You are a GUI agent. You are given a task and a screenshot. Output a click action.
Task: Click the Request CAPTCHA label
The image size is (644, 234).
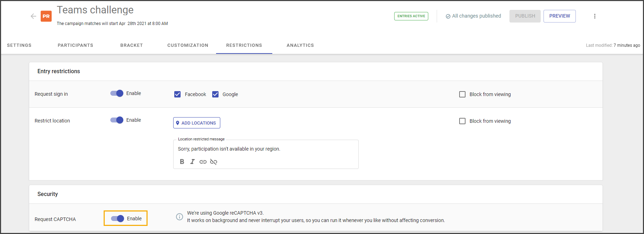point(55,219)
